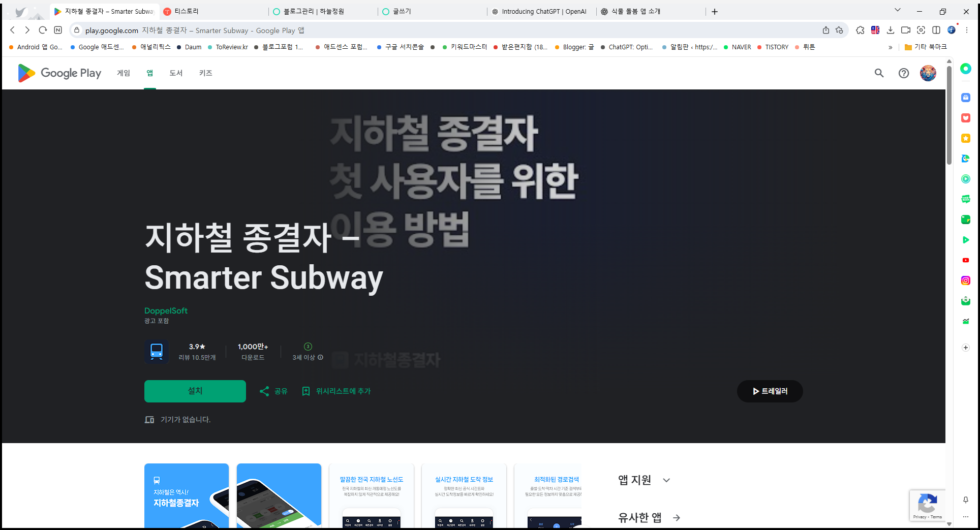Open the 게임 tab
The width and height of the screenshot is (980, 530).
coord(124,73)
